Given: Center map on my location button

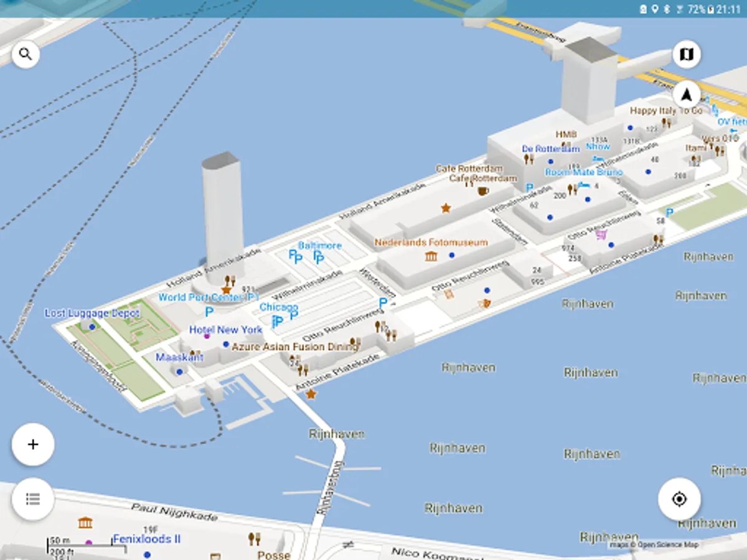Looking at the screenshot, I should tap(679, 499).
